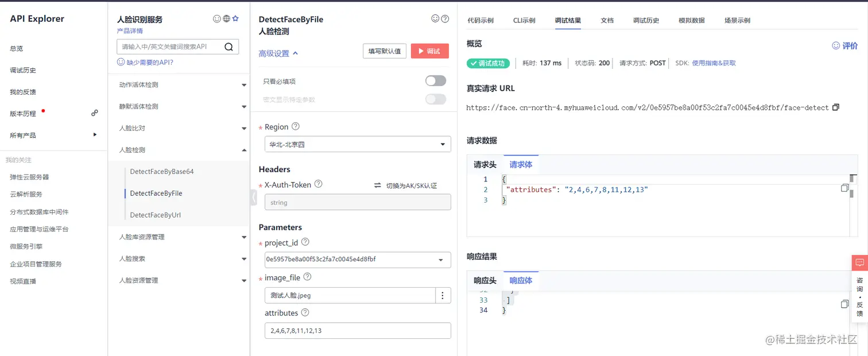868x356 pixels.
Task: Toggle the 密文显示特定参数 switch
Action: (x=436, y=99)
